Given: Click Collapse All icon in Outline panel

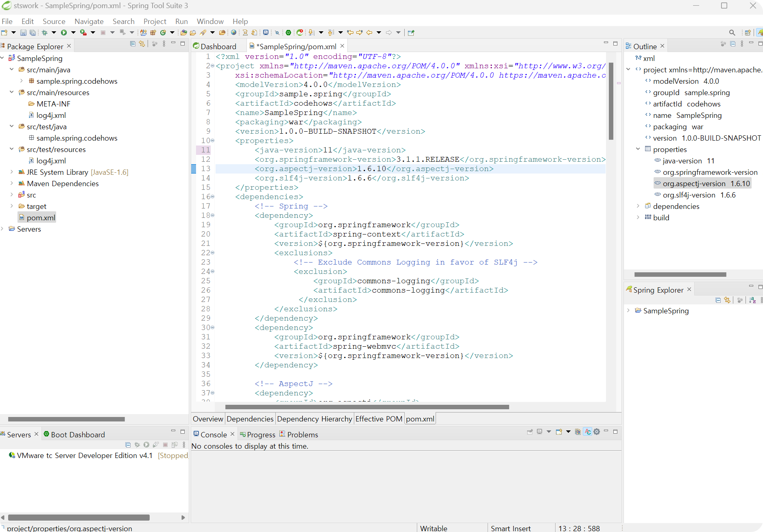Looking at the screenshot, I should 733,44.
